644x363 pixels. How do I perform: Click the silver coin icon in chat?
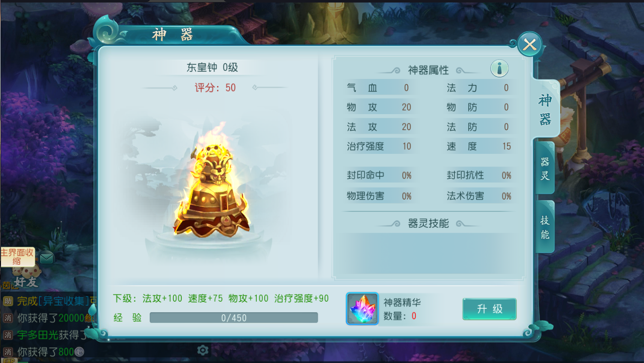(79, 352)
